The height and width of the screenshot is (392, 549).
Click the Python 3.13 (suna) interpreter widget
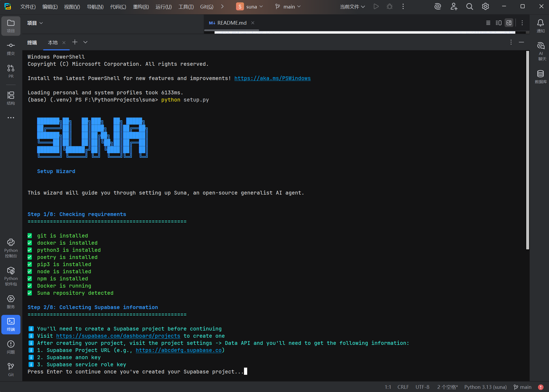[x=485, y=387]
